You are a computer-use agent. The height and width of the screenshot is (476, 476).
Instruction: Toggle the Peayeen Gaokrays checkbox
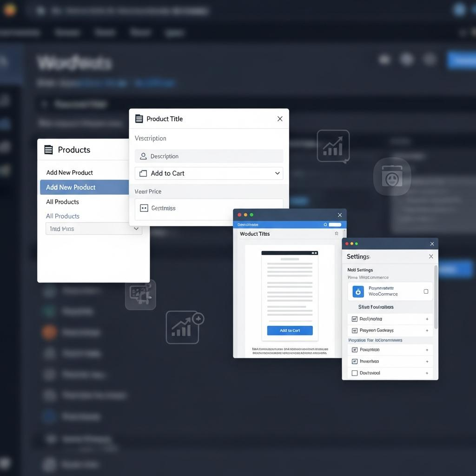pyautogui.click(x=354, y=331)
